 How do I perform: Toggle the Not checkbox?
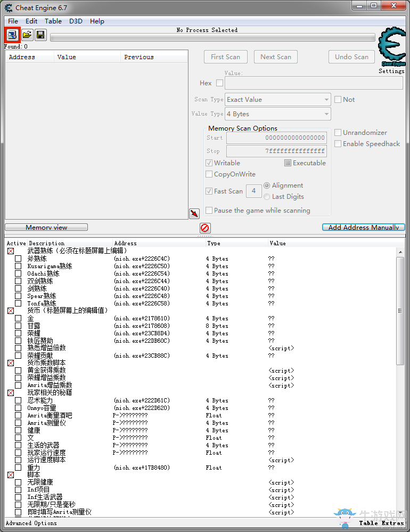click(338, 99)
